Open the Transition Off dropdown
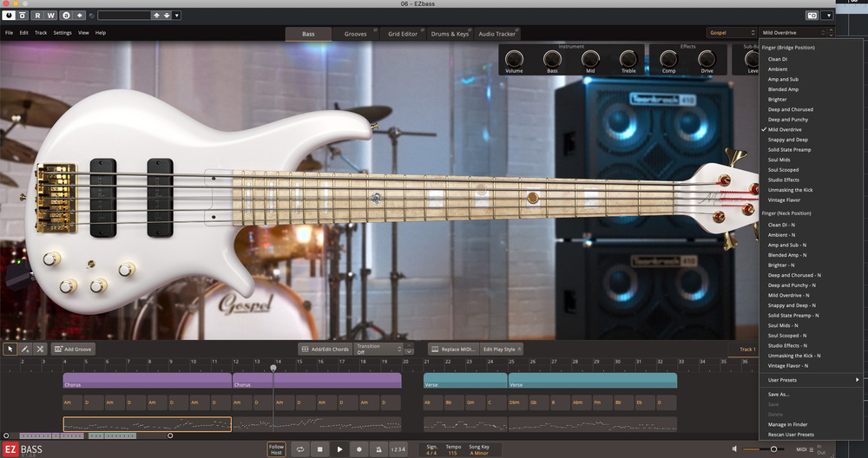The image size is (868, 458). coord(378,349)
